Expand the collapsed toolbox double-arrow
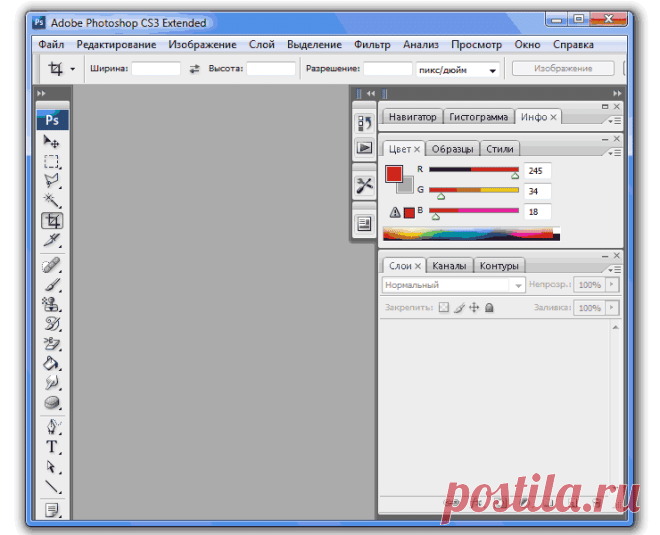Image resolution: width=660 pixels, height=535 pixels. tap(41, 93)
